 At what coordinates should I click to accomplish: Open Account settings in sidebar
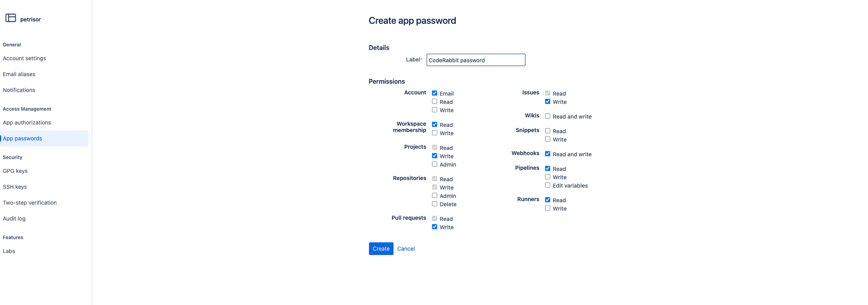(24, 58)
